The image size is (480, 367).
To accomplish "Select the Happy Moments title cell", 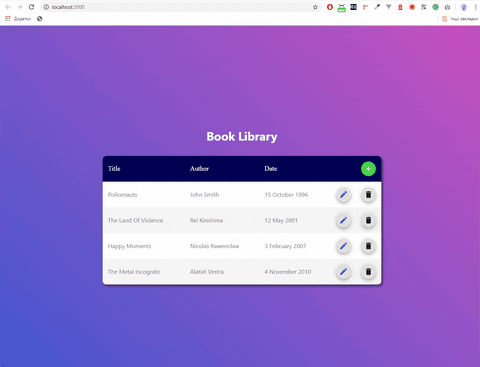I will coord(129,246).
